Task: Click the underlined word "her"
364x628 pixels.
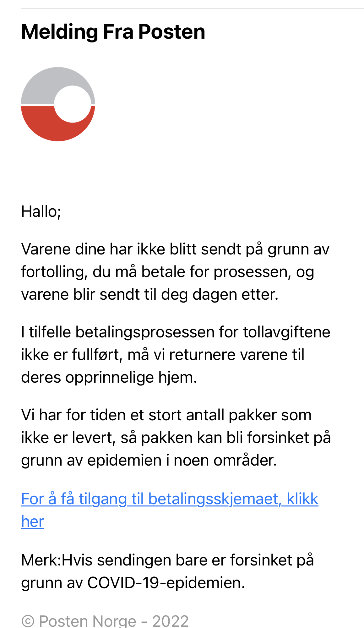Action: pos(33,522)
